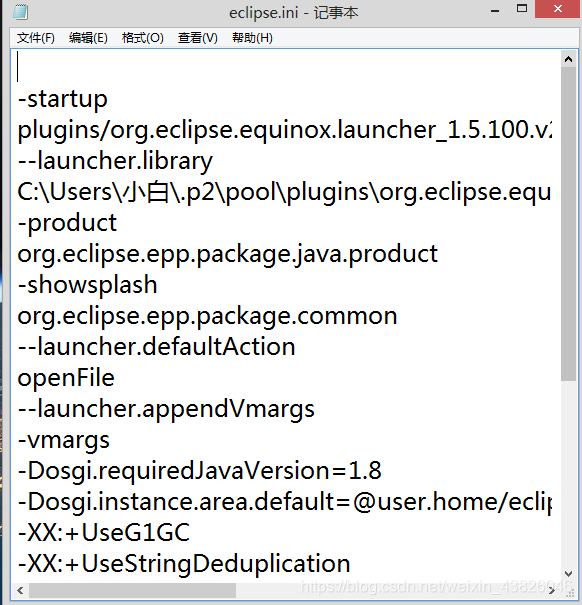
Task: Place cursor on the -startup line
Action: tap(63, 99)
